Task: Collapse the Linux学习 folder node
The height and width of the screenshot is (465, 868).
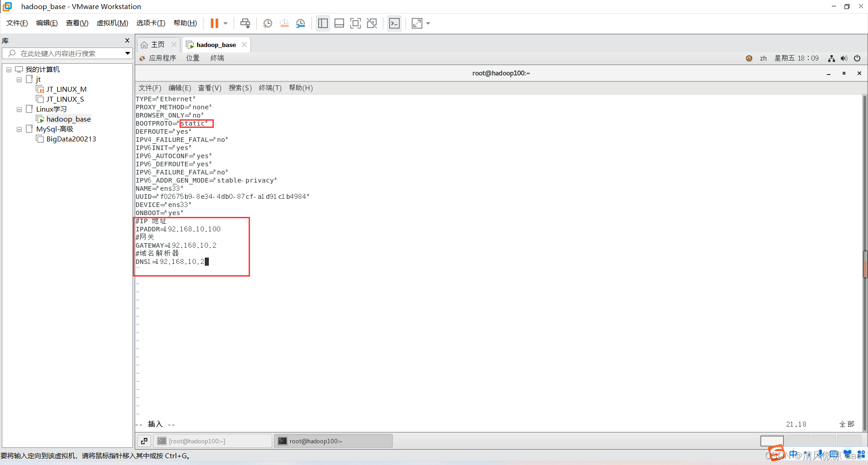Action: [19, 109]
